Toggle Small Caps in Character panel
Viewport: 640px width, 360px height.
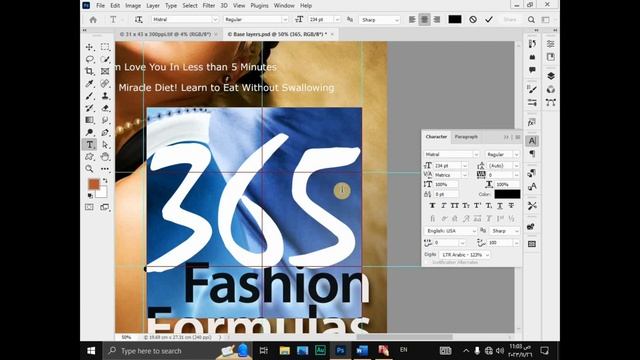466,206
